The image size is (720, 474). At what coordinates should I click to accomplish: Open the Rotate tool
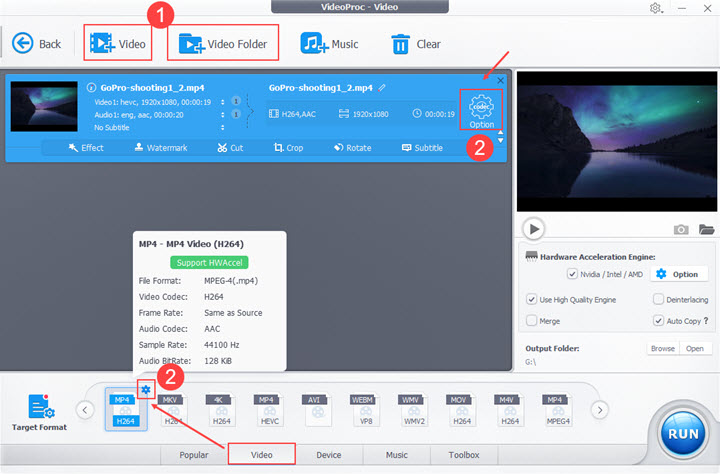(353, 147)
